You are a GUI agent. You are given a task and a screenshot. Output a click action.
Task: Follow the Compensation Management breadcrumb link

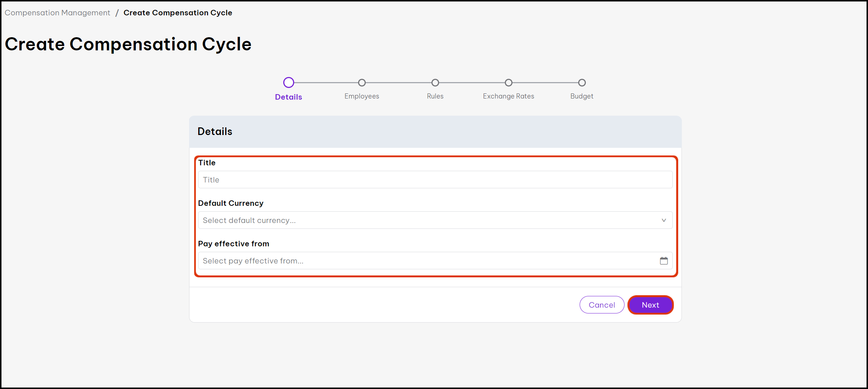pyautogui.click(x=57, y=13)
